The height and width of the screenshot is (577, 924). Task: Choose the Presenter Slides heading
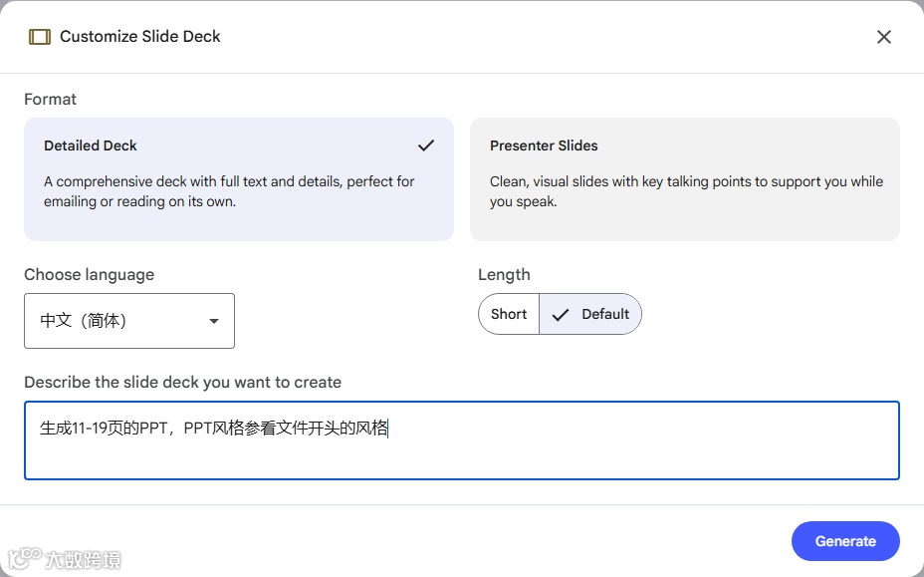click(544, 145)
